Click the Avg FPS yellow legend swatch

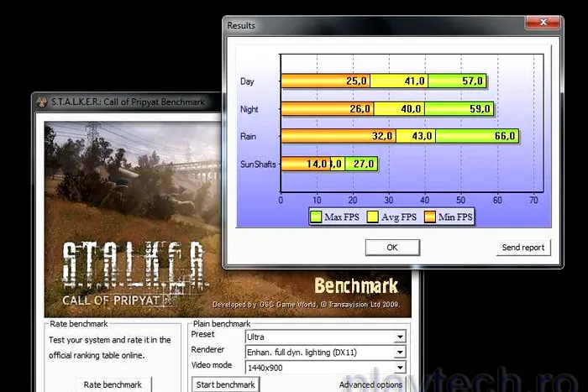click(x=372, y=217)
